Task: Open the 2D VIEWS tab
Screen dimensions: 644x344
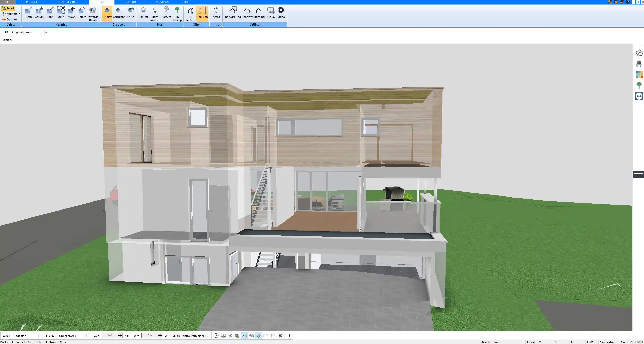Action: point(162,2)
